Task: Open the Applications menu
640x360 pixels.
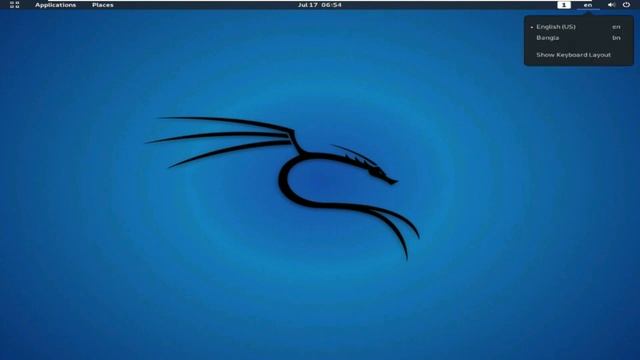Action: tap(56, 5)
